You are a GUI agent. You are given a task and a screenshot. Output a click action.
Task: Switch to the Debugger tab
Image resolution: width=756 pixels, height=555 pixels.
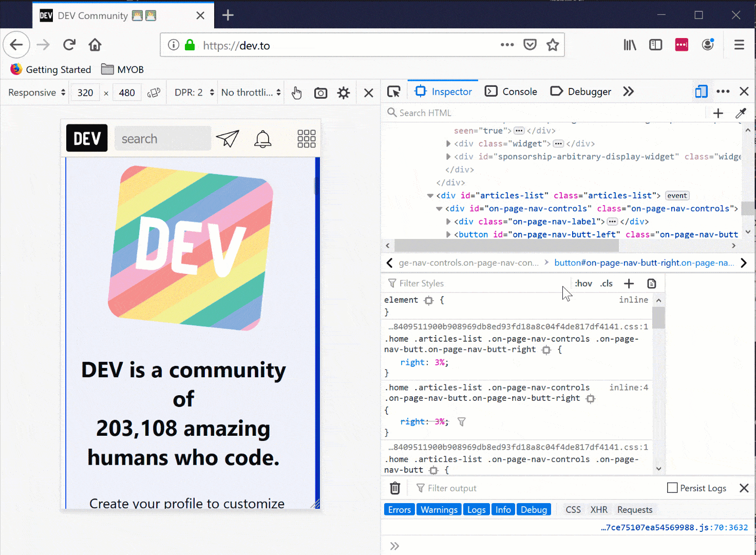[x=581, y=91]
